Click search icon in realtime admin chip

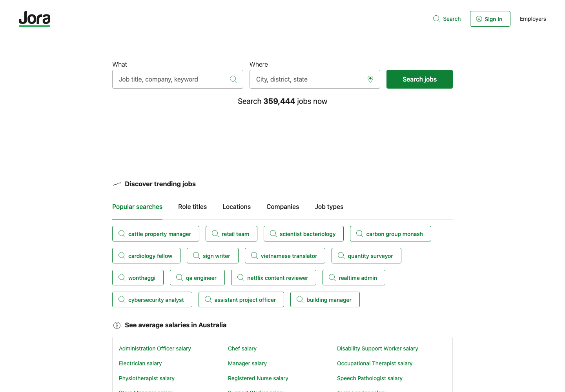pyautogui.click(x=332, y=278)
